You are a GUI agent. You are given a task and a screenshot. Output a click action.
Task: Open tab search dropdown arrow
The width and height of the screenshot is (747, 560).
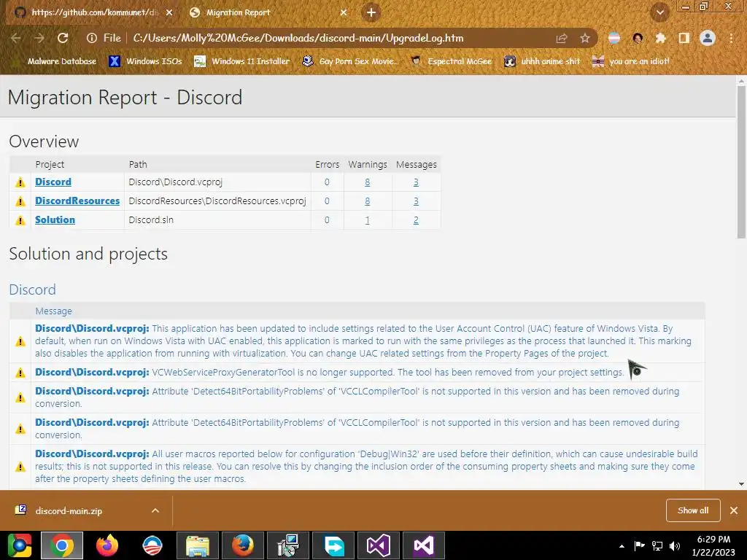coord(659,13)
